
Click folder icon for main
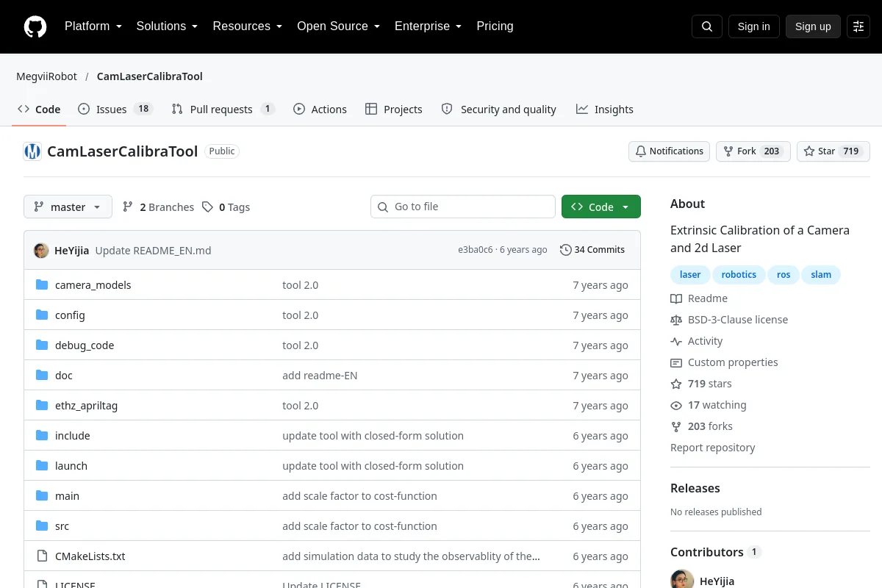click(42, 496)
